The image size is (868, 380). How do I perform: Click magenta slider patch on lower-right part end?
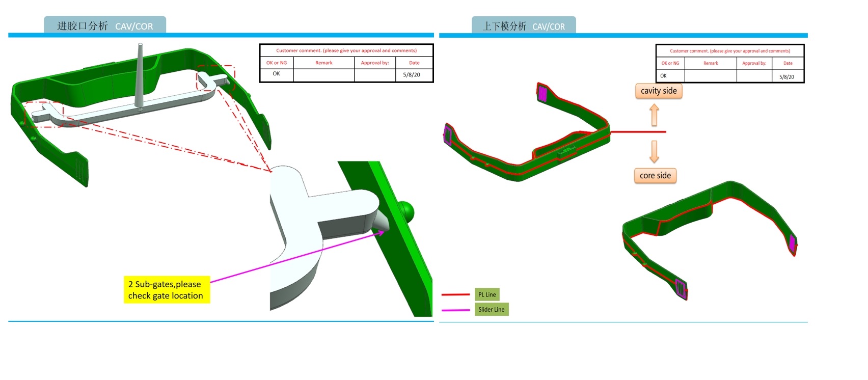[x=792, y=243]
